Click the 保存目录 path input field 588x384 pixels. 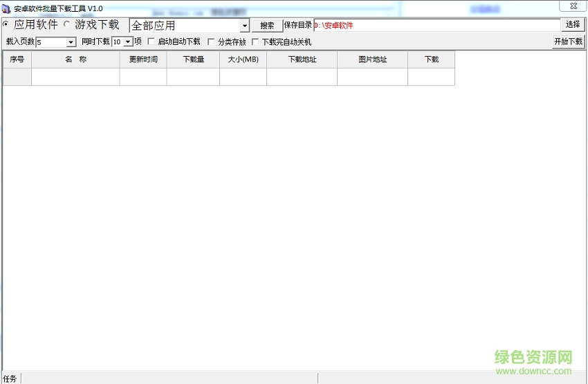click(x=436, y=26)
